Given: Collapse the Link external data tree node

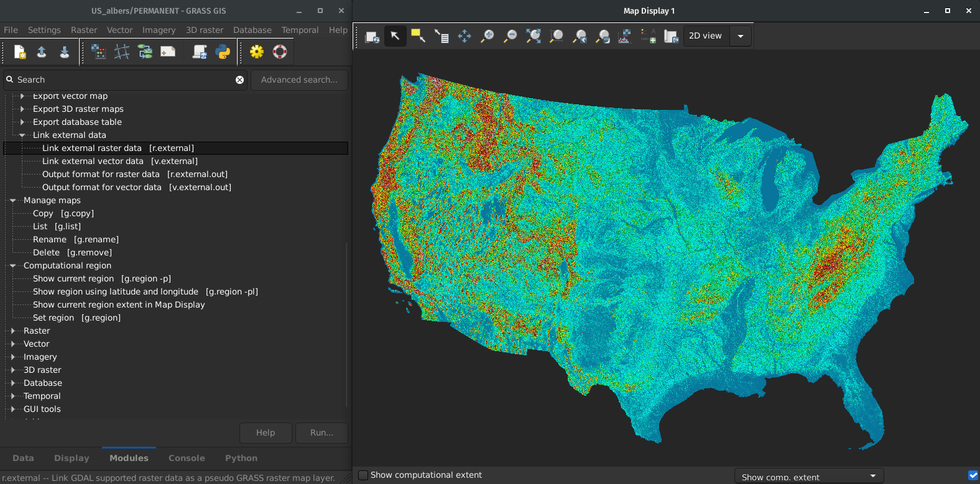Looking at the screenshot, I should (22, 135).
